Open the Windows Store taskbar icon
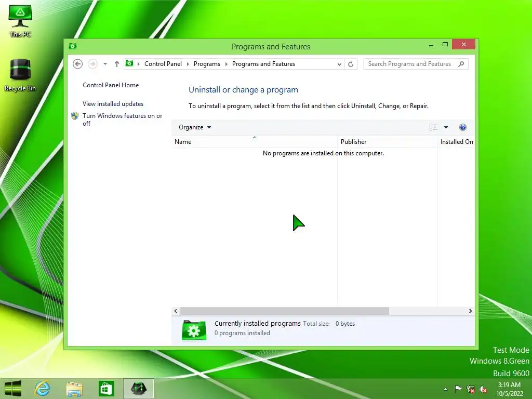 (x=106, y=389)
